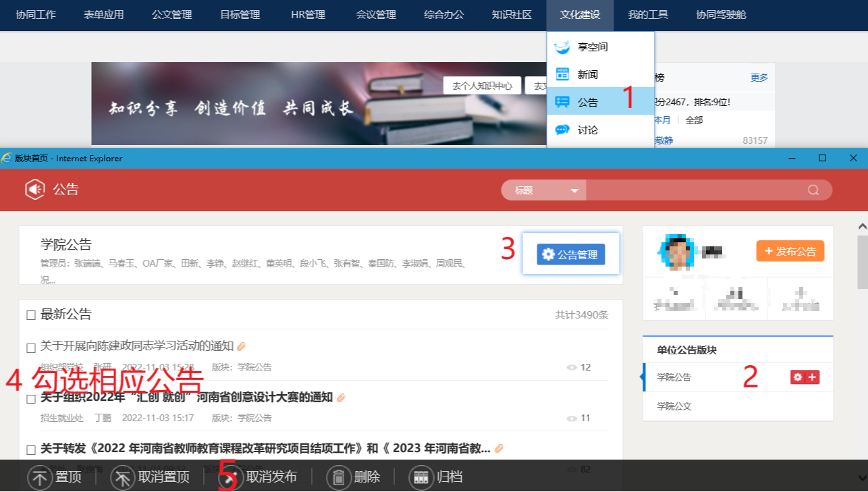Open notice 关于转发《2022 年河南省教师教育课程改革
Screen dimensions: 868x492
coord(265,448)
